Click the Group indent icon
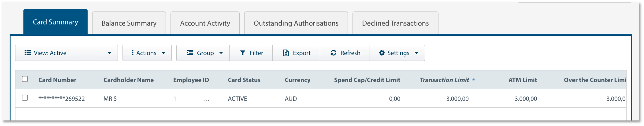This screenshot has width=644, height=126. pos(190,53)
